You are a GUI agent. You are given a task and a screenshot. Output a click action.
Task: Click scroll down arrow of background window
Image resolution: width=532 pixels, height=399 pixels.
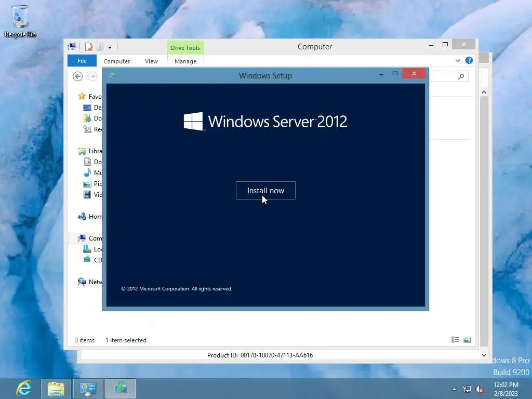point(484,355)
